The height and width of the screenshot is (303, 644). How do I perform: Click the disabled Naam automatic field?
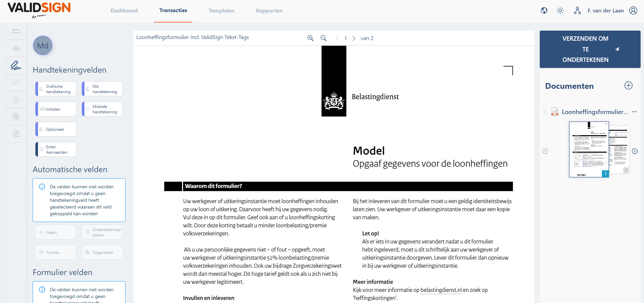tap(56, 232)
